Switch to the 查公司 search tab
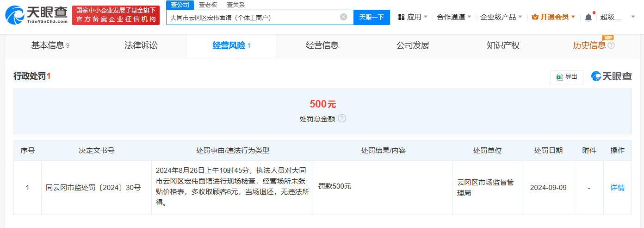The height and width of the screenshot is (228, 644). pos(180,5)
